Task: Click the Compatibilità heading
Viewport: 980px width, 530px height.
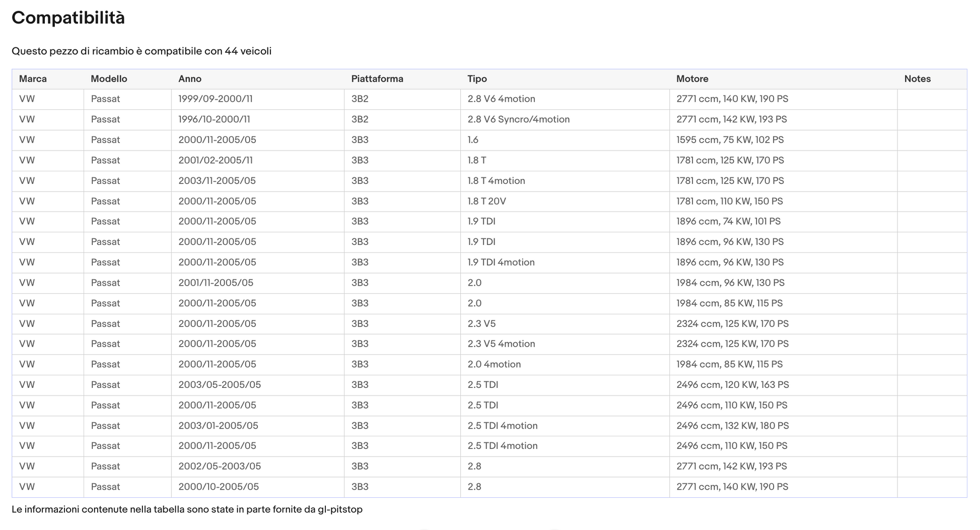Action: 68,18
